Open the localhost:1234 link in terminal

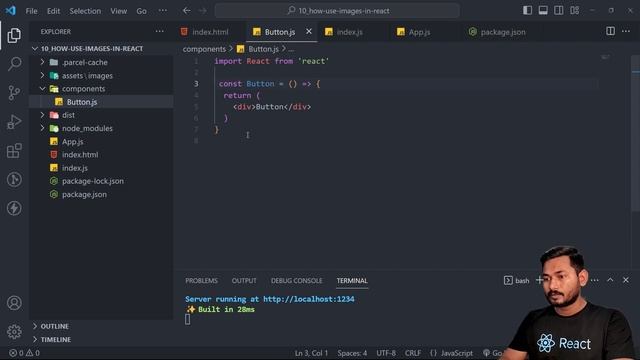tap(309, 299)
